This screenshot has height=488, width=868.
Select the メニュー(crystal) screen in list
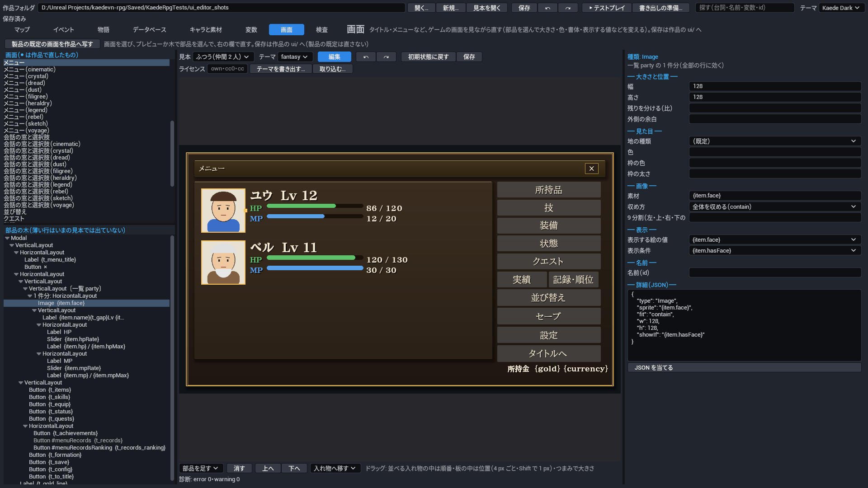pos(86,76)
